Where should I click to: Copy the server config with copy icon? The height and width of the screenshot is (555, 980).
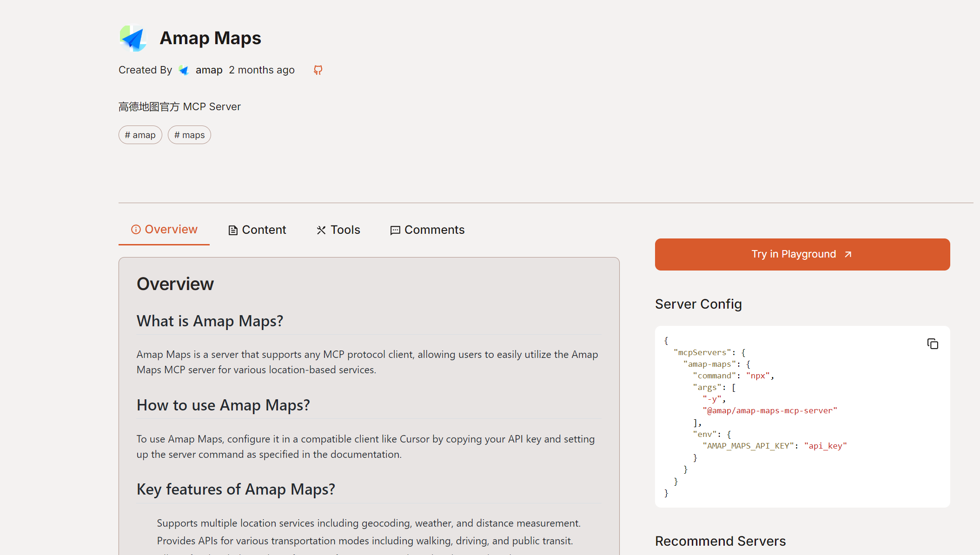[933, 344]
